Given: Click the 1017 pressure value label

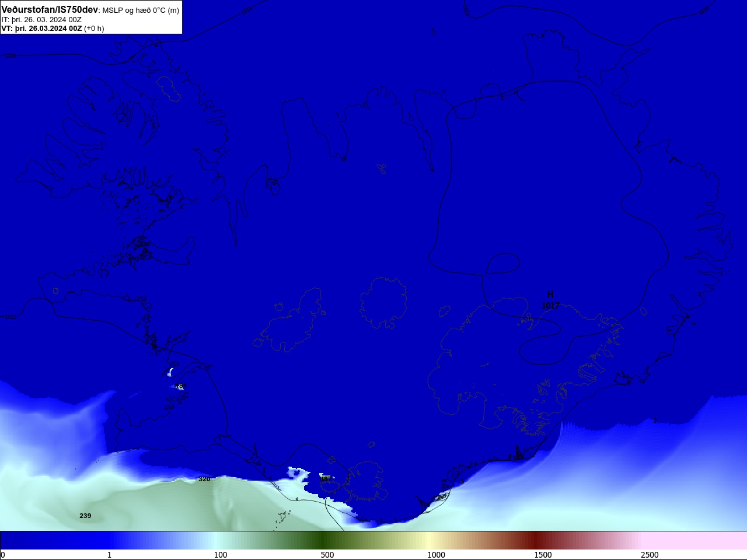Looking at the screenshot, I should point(550,305).
